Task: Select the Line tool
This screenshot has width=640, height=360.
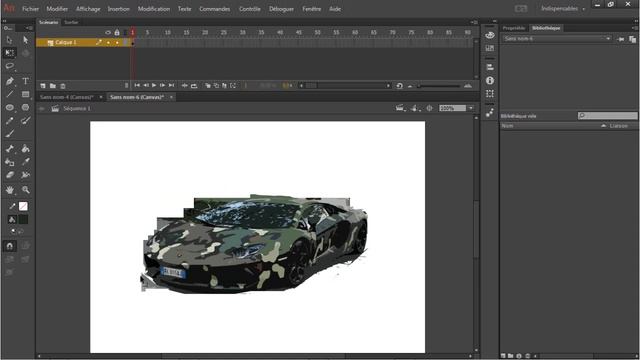Action: [x=9, y=94]
